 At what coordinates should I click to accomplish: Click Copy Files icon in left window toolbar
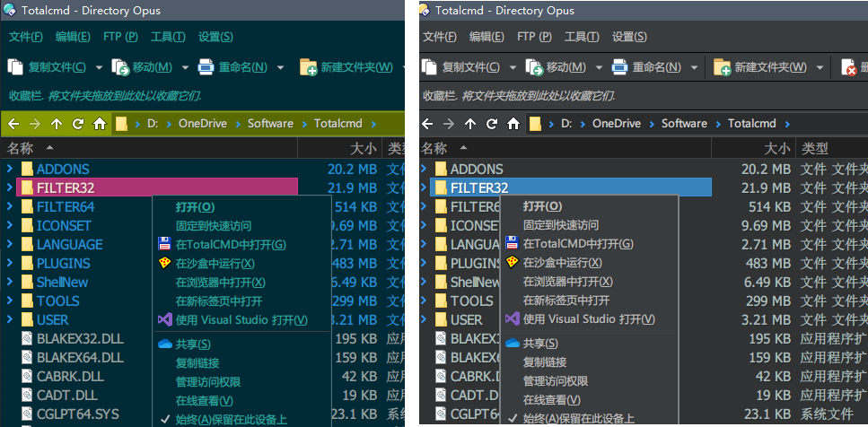click(15, 67)
